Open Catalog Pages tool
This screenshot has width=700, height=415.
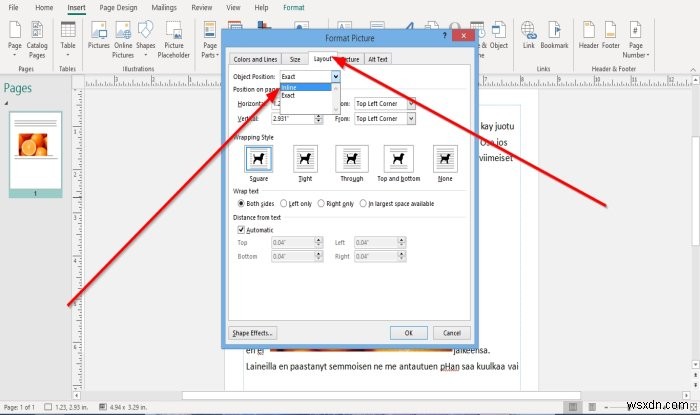(x=37, y=39)
